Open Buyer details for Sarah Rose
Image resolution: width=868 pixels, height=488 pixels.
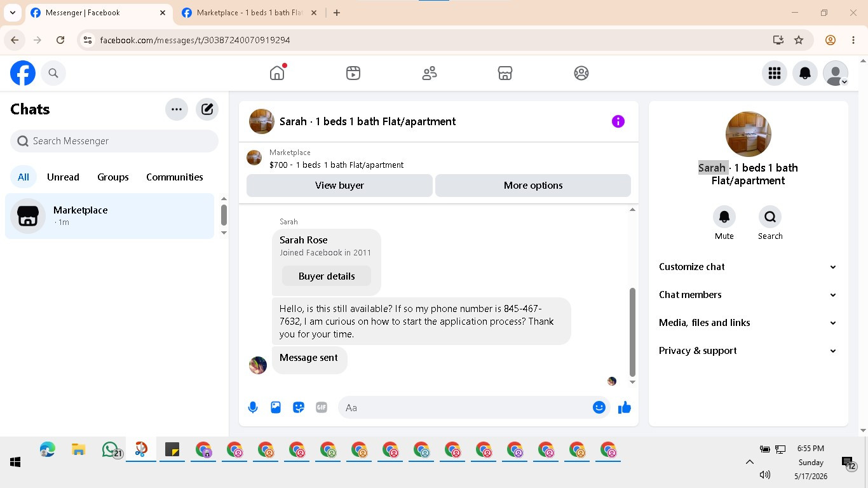pos(327,276)
